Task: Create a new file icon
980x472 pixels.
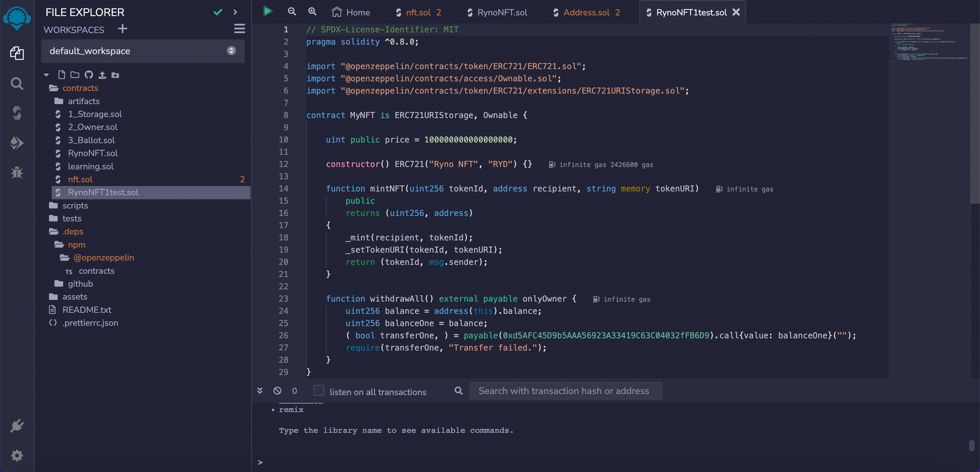Action: point(62,75)
